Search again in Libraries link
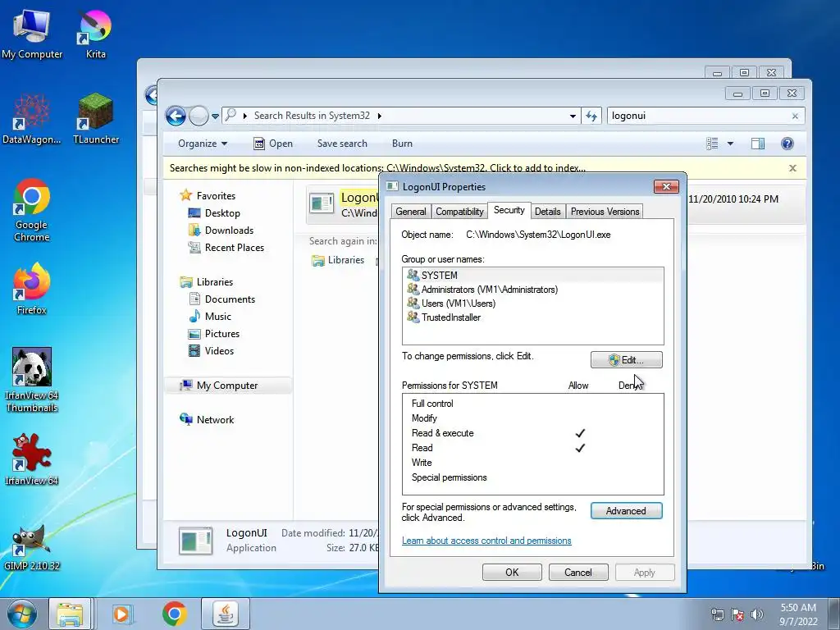Screen dimensions: 840x630 point(337,260)
